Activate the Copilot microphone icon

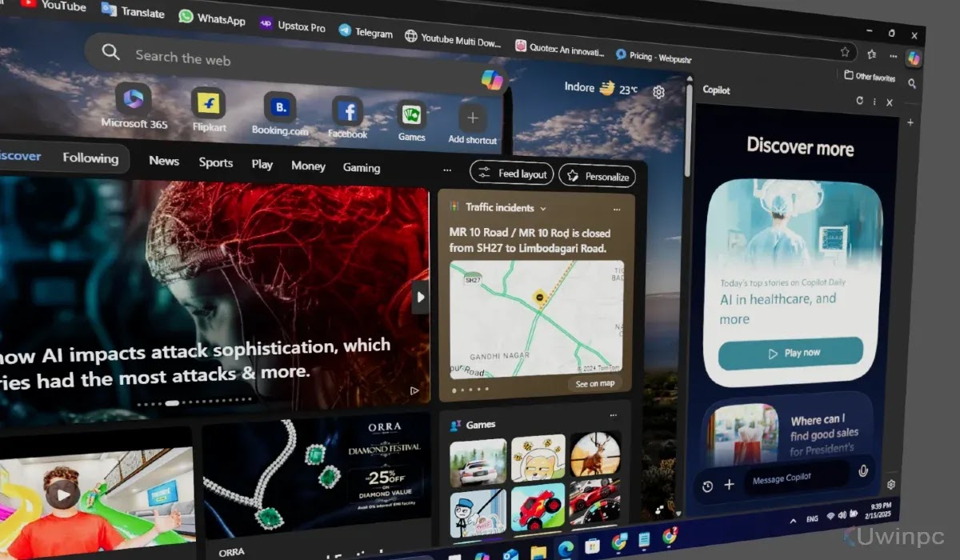[x=863, y=471]
